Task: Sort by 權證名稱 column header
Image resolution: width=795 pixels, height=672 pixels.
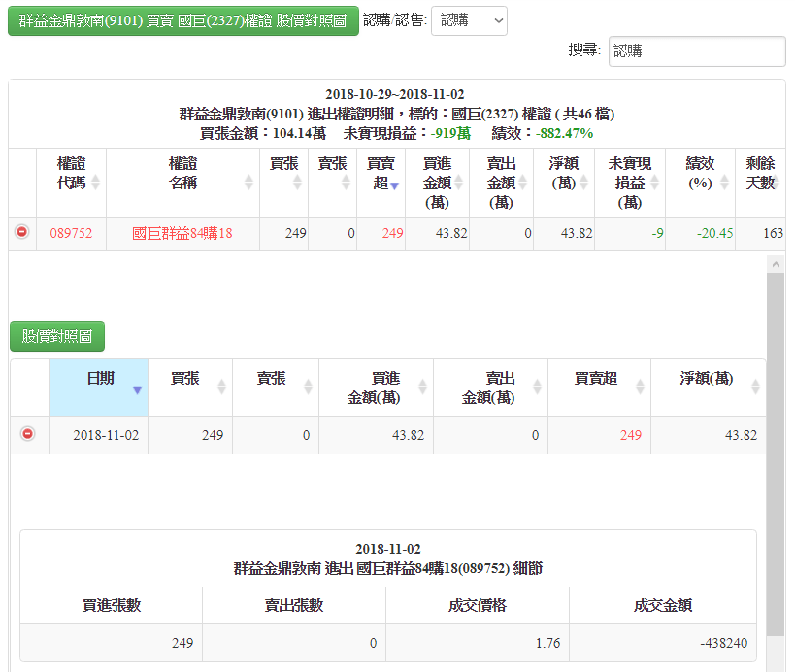Action: pos(182,173)
